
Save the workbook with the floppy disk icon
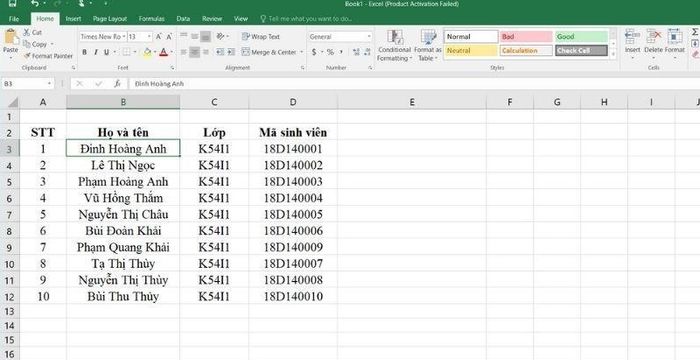point(12,4)
